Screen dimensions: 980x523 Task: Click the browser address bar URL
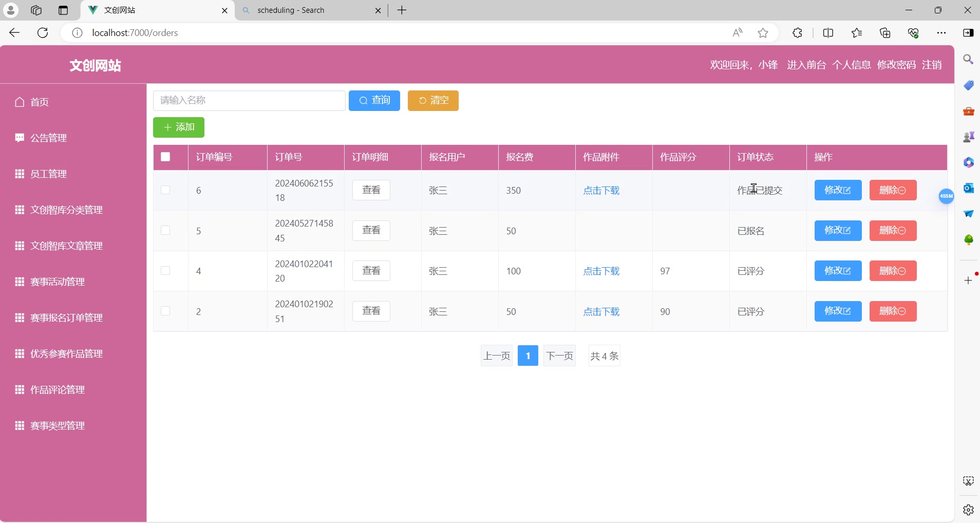tap(135, 33)
